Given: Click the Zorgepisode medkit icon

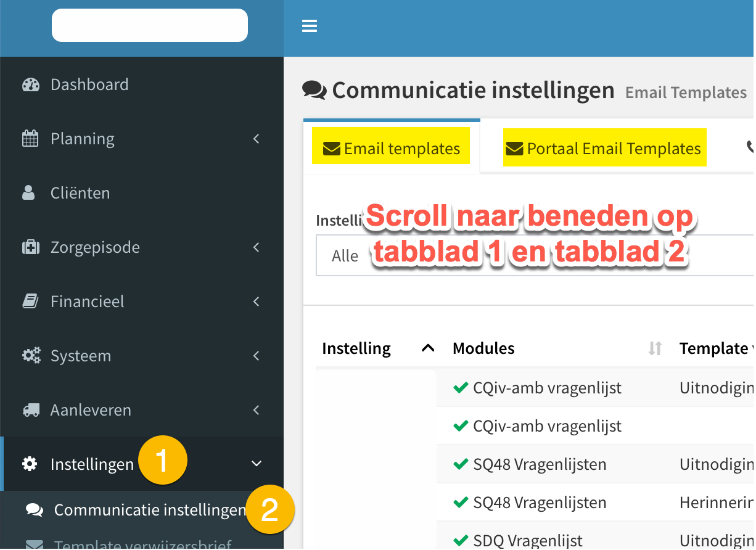Looking at the screenshot, I should tap(31, 247).
